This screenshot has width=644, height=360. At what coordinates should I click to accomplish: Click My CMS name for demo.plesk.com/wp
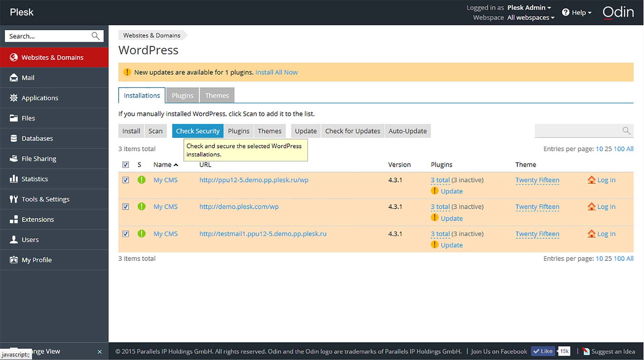[x=166, y=207]
